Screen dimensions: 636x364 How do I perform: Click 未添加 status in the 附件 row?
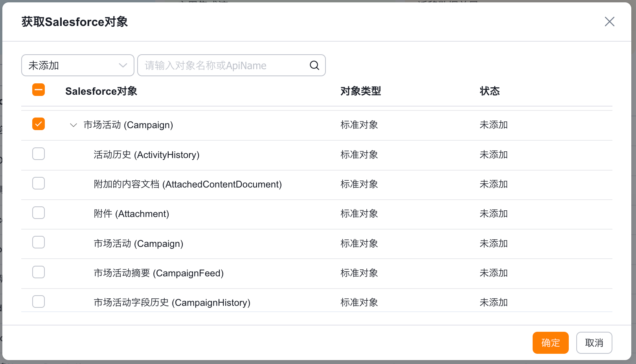click(x=494, y=214)
